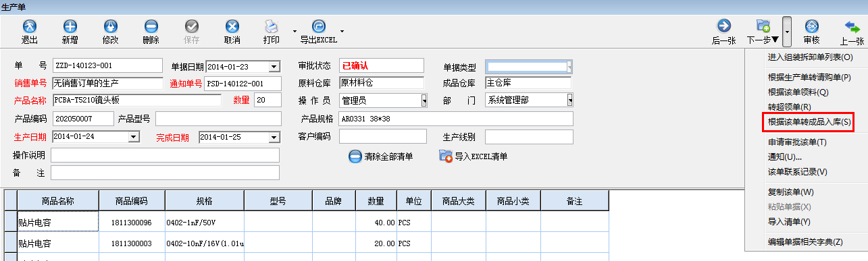Click quantity cell 40.00
This screenshot has width=868, height=261.
coord(376,222)
